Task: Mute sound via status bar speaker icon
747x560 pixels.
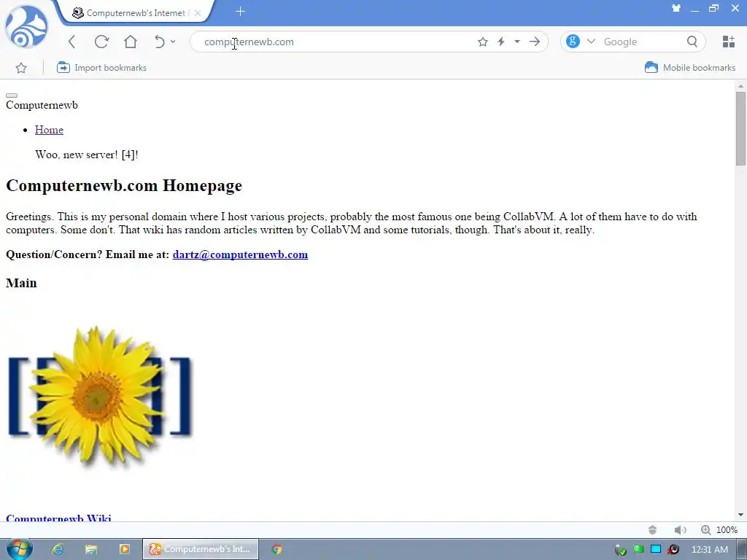Action: 680,530
